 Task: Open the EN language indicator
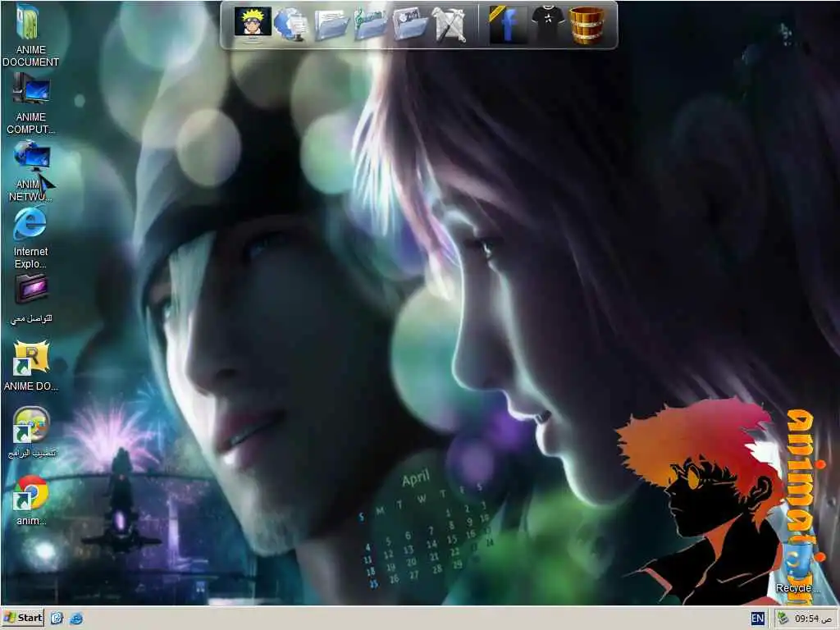(x=757, y=619)
